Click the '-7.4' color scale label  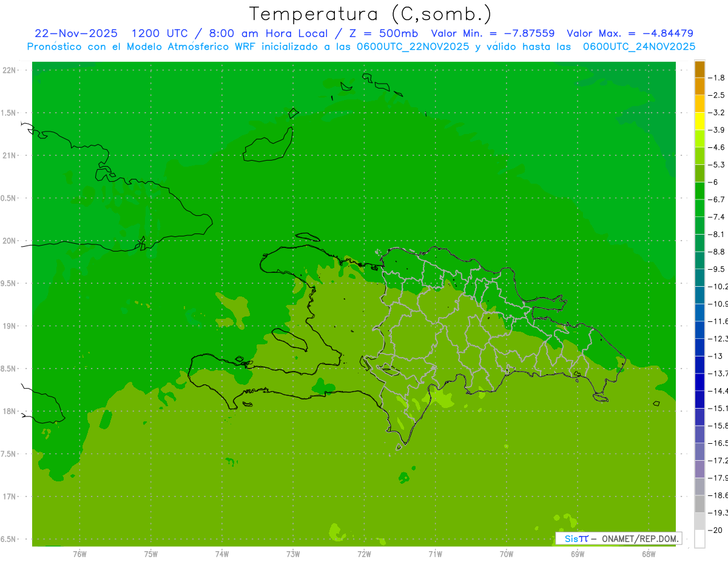717,217
